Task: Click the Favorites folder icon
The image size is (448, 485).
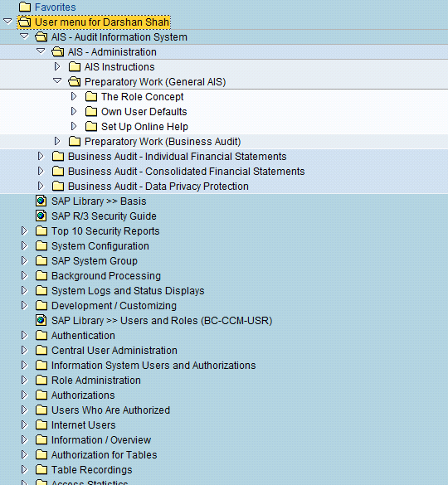Action: pos(25,7)
